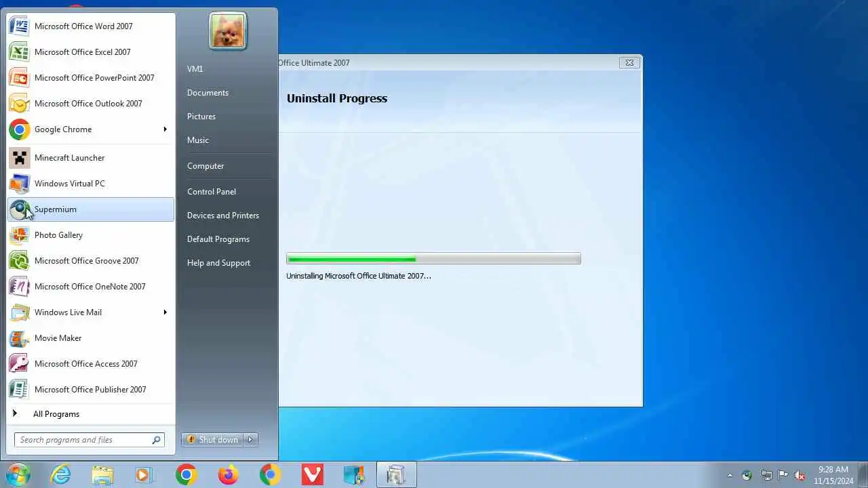
Task: Open the VM1 user folder
Action: (227, 69)
